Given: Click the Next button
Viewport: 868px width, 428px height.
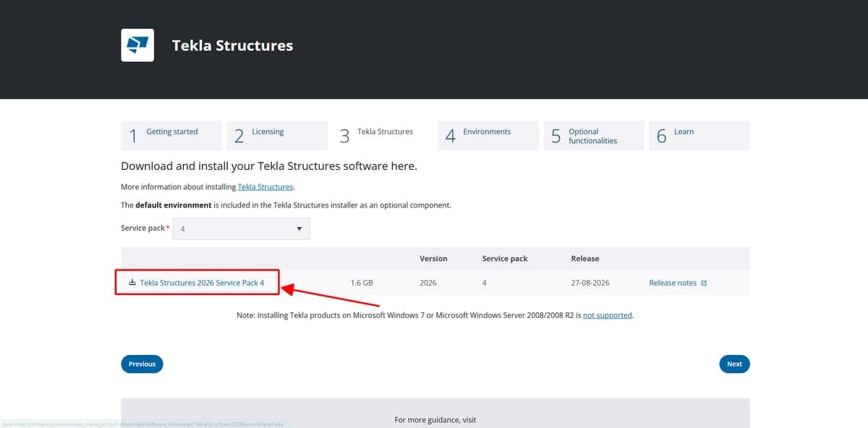Looking at the screenshot, I should [734, 364].
